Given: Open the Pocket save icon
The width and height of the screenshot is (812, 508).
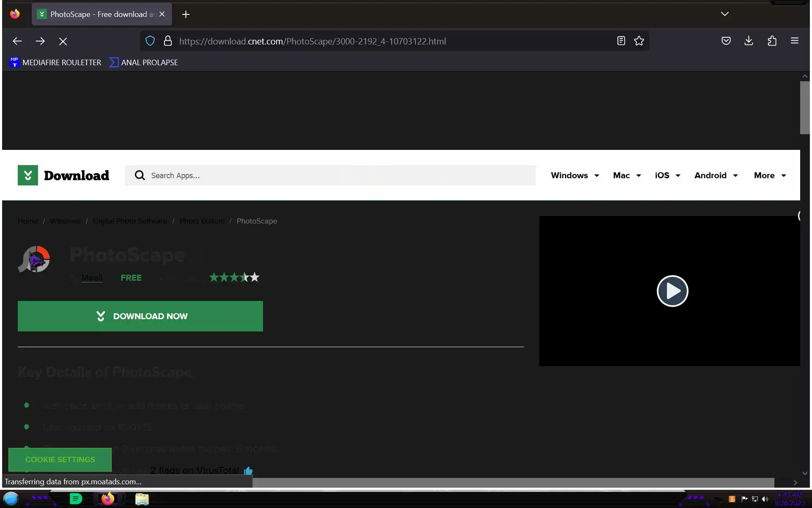Looking at the screenshot, I should coord(726,41).
